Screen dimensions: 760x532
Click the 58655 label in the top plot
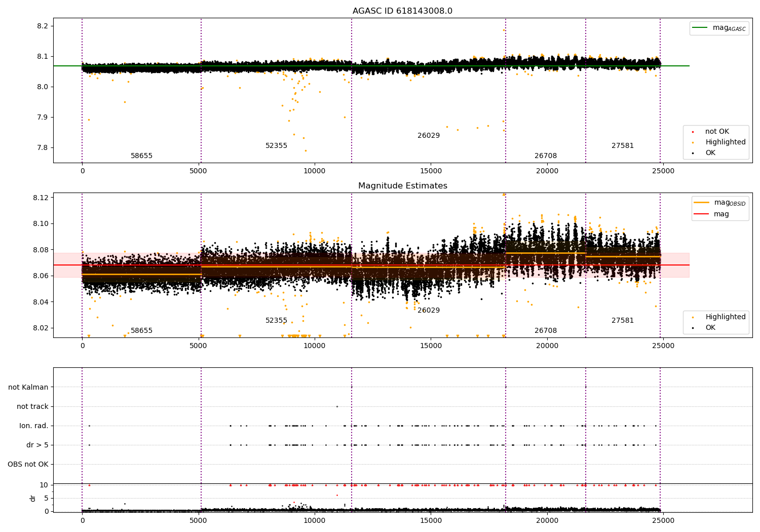[141, 156]
